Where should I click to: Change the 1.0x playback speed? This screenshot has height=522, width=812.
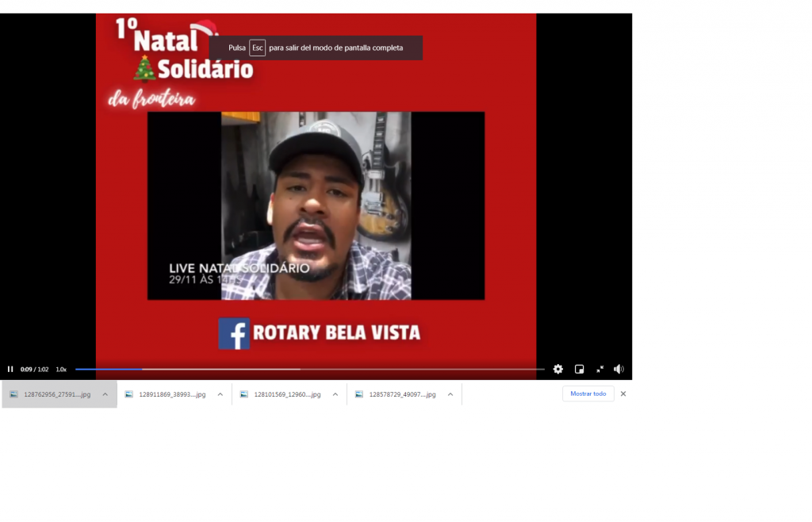pos(61,370)
